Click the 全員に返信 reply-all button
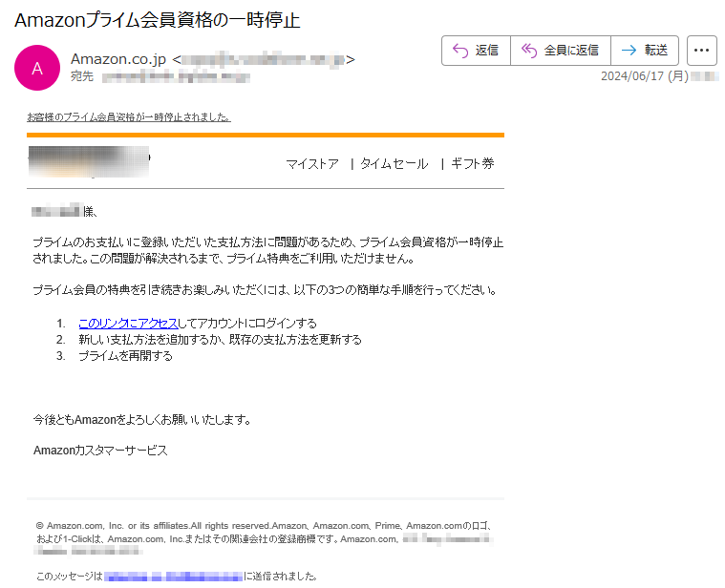725x588 pixels. (x=561, y=51)
